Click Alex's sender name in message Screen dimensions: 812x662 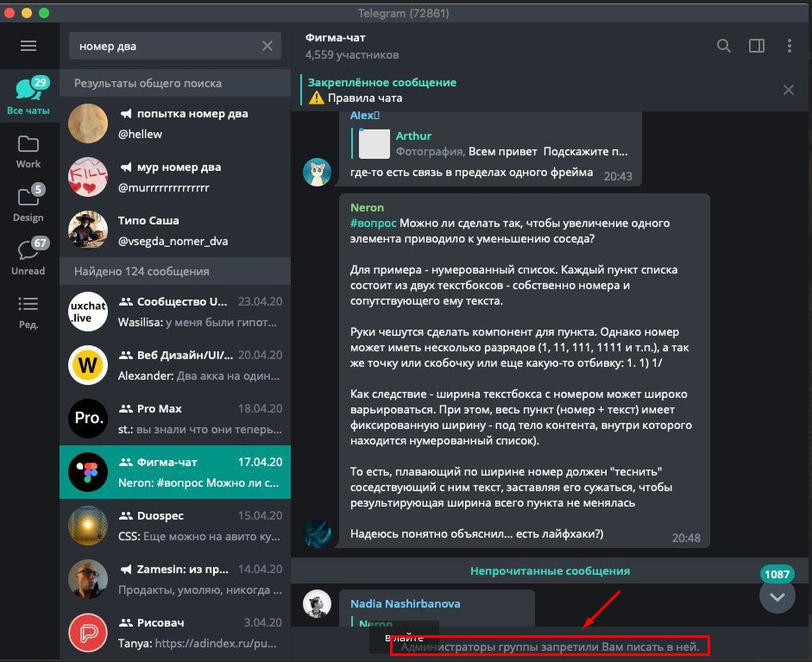364,116
